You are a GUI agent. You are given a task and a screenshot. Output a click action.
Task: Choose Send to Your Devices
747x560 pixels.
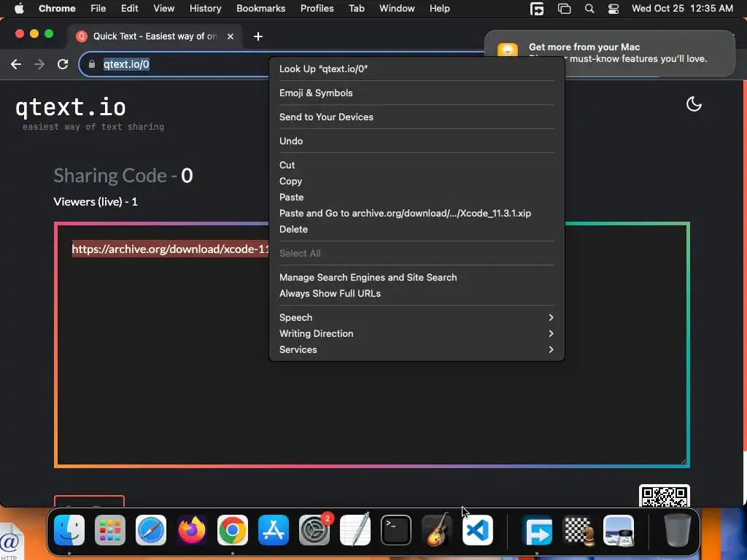[x=417, y=117]
